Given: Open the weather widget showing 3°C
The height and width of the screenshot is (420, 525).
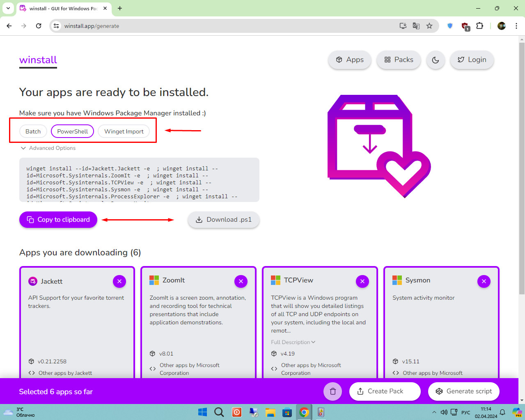Looking at the screenshot, I should tap(19, 412).
